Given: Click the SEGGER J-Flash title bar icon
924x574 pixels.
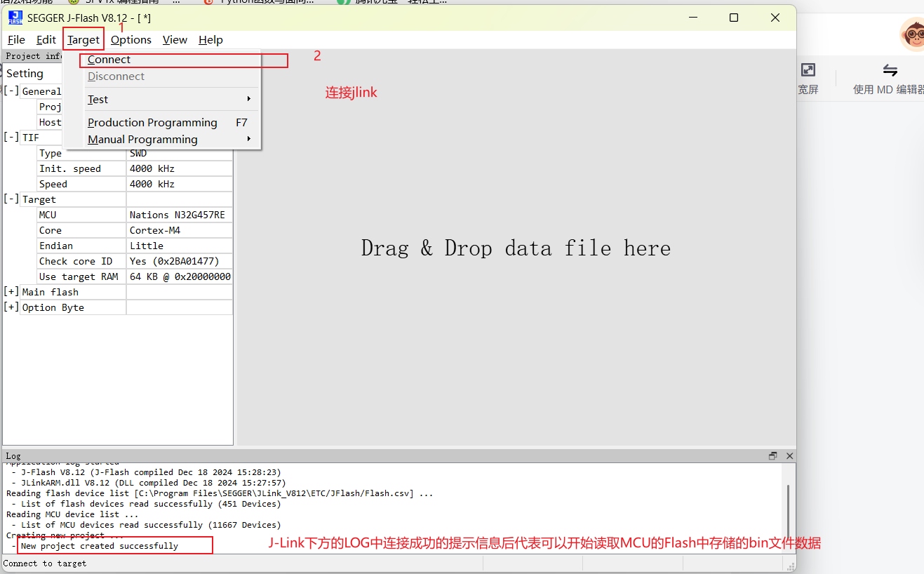Looking at the screenshot, I should 15,18.
